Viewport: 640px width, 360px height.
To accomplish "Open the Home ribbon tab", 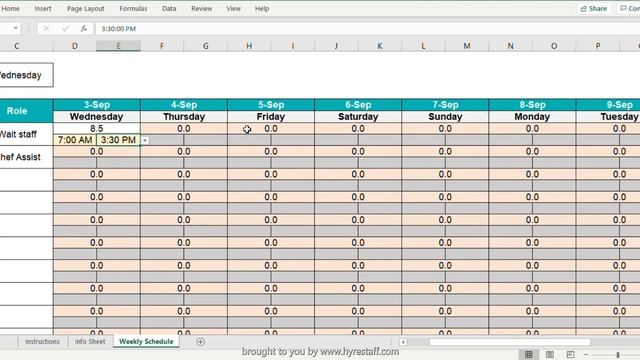I will click(11, 9).
